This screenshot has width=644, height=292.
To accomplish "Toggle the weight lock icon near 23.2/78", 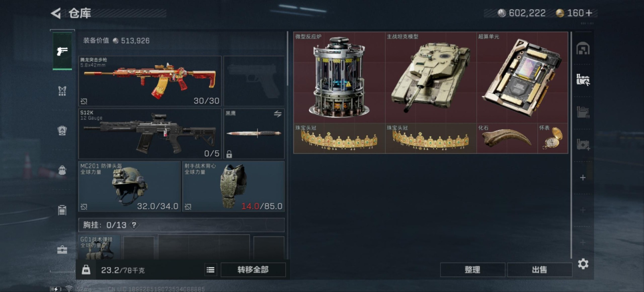I will [x=86, y=270].
